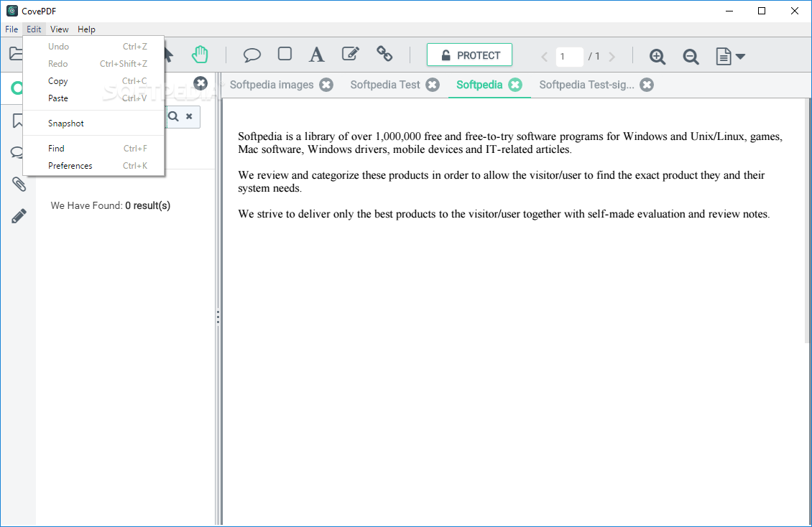Choose Snapshot from Edit menu
Screen dimensions: 812x527
(93, 123)
